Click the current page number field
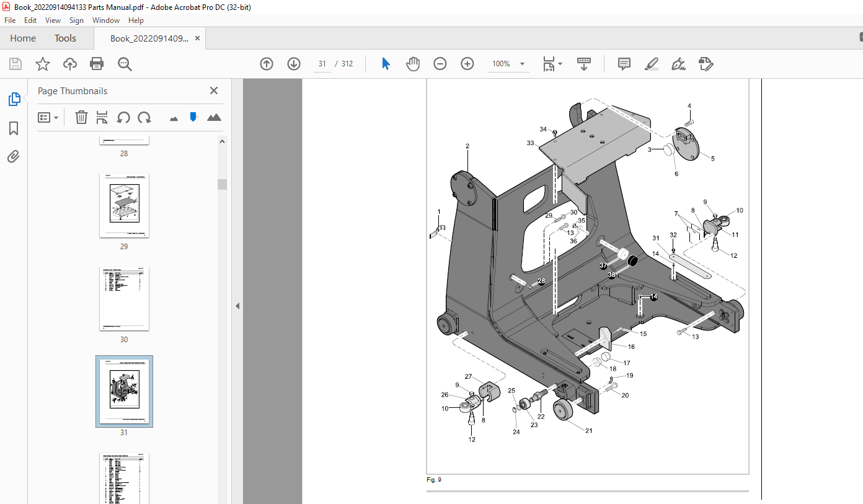 [322, 64]
